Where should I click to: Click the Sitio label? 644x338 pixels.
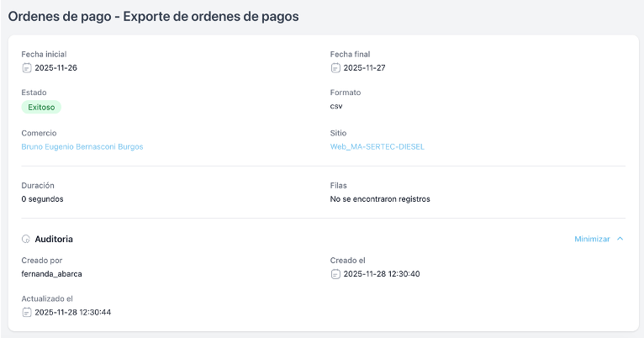338,133
